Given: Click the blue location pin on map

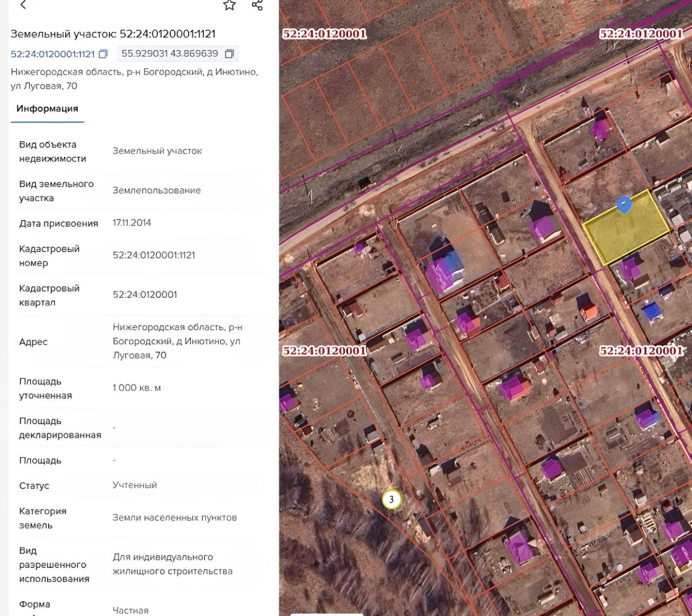Looking at the screenshot, I should pyautogui.click(x=624, y=204).
